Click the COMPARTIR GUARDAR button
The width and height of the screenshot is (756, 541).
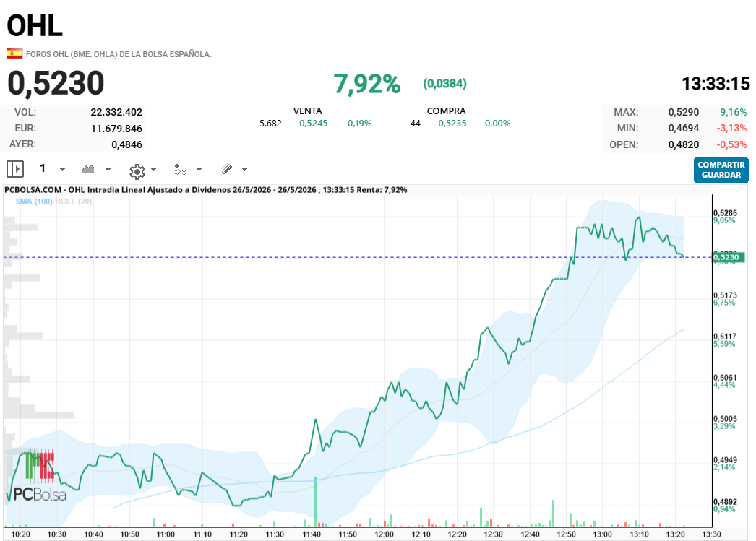click(721, 170)
